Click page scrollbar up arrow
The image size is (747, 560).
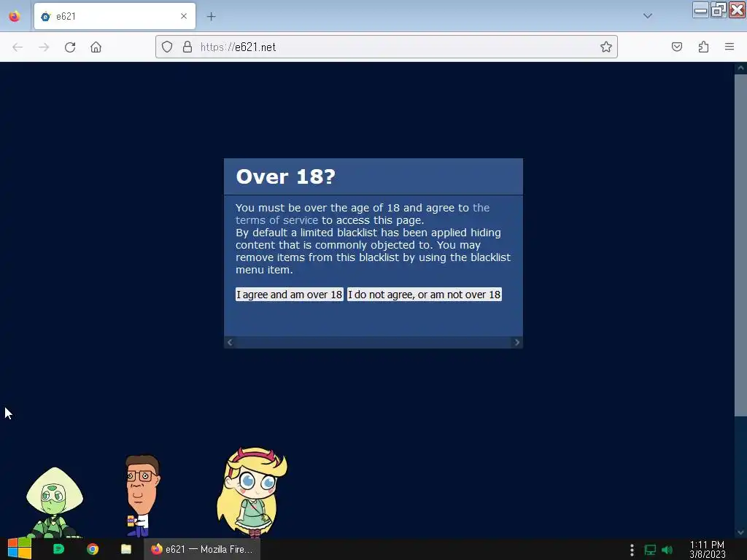[740, 68]
